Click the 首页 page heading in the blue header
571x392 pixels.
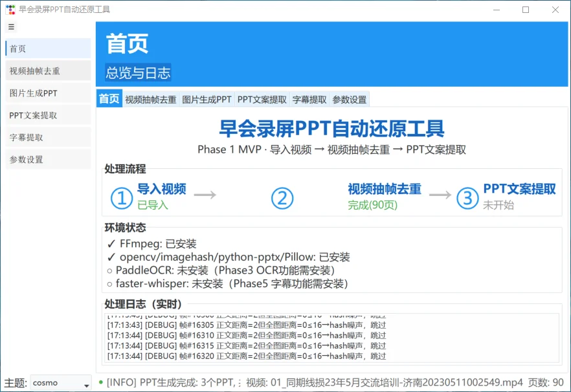127,44
